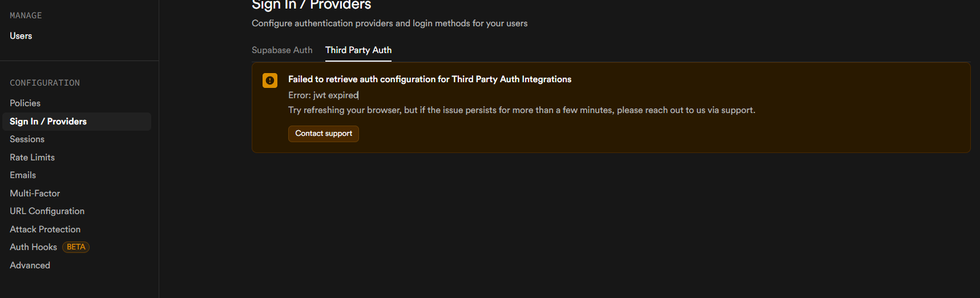Click the 'Failed to retrieve auth configuration' heading
Screen dimensions: 980x298
[x=429, y=79]
